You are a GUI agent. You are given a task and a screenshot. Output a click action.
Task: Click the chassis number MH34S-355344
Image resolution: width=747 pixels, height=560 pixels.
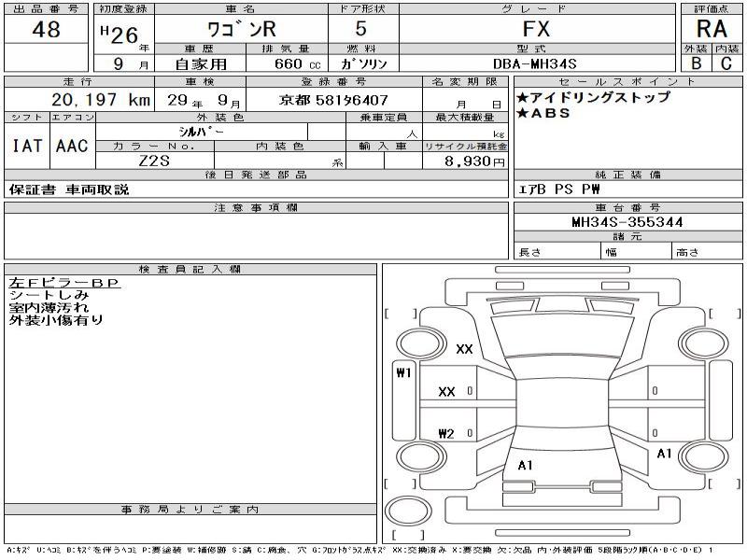627,222
